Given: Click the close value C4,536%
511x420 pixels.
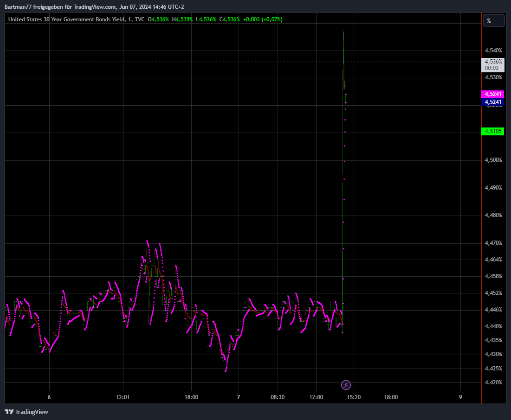Looking at the screenshot, I should (229, 19).
